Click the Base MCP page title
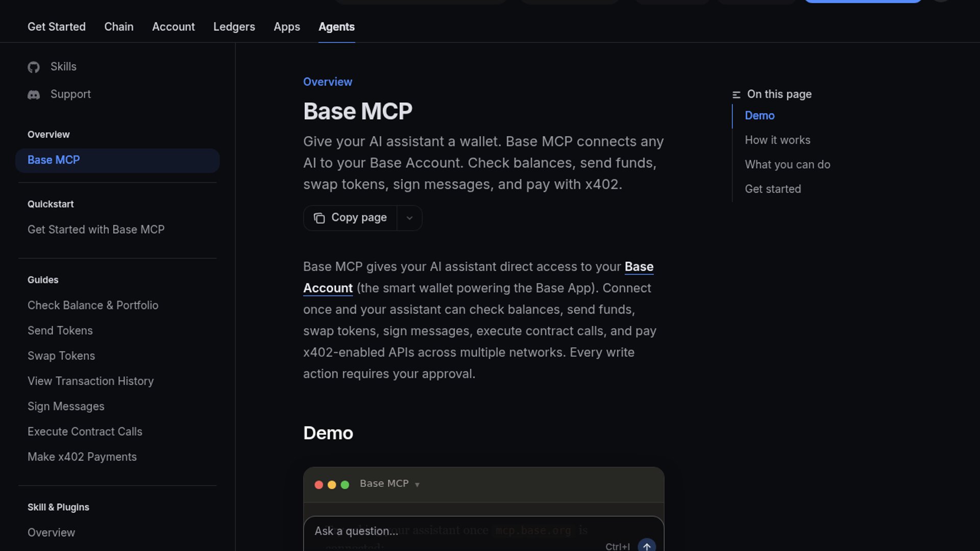The image size is (980, 551). (x=358, y=111)
